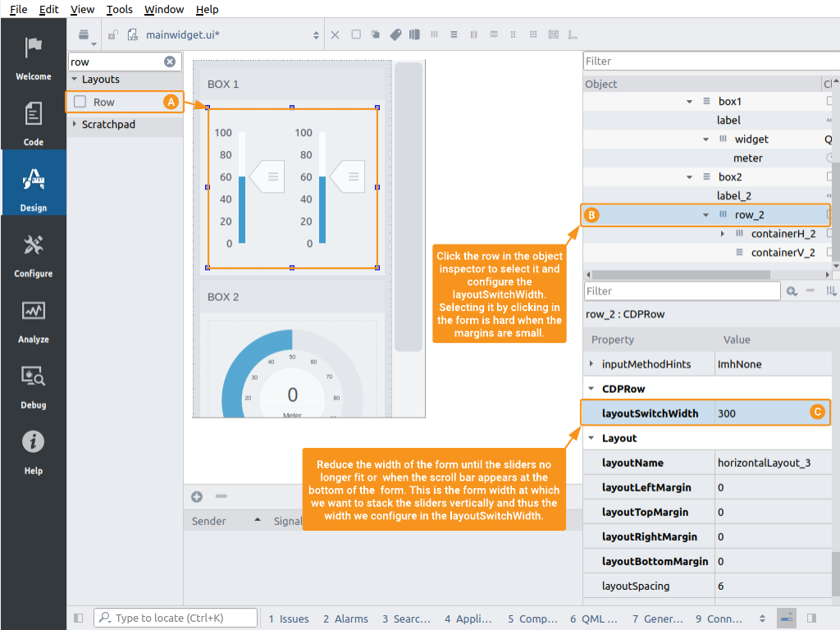The width and height of the screenshot is (840, 630).
Task: Open the Alarms output pane
Action: pyautogui.click(x=345, y=619)
